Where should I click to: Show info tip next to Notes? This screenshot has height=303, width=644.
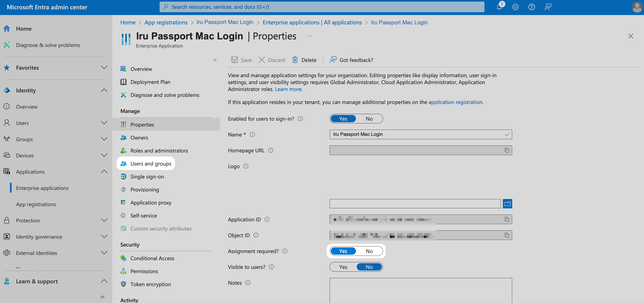pos(248,283)
